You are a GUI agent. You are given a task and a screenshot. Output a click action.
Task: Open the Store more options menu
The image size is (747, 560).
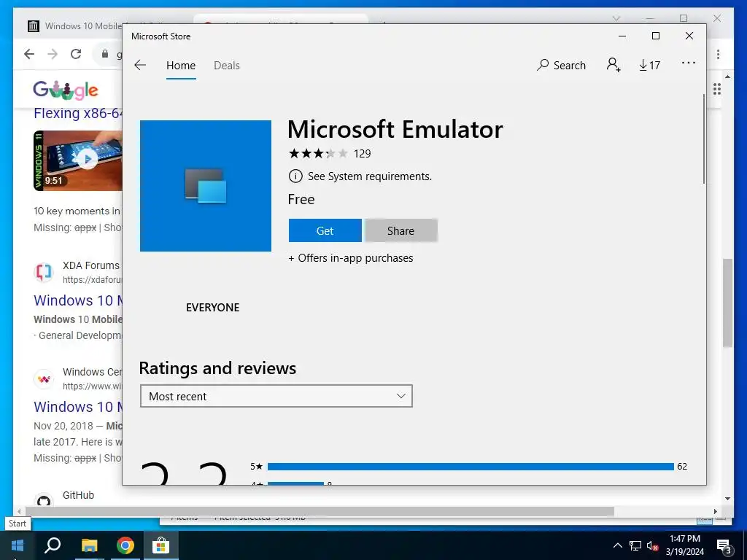coord(689,63)
